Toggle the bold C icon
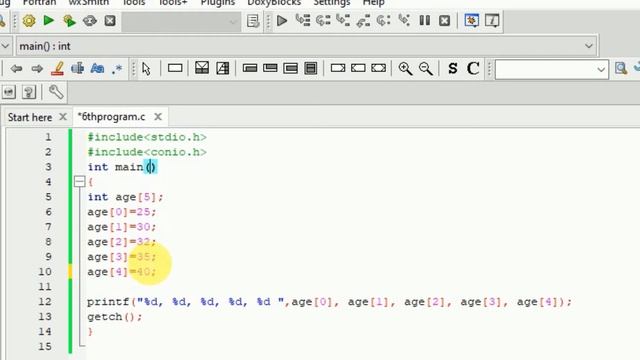 (473, 68)
